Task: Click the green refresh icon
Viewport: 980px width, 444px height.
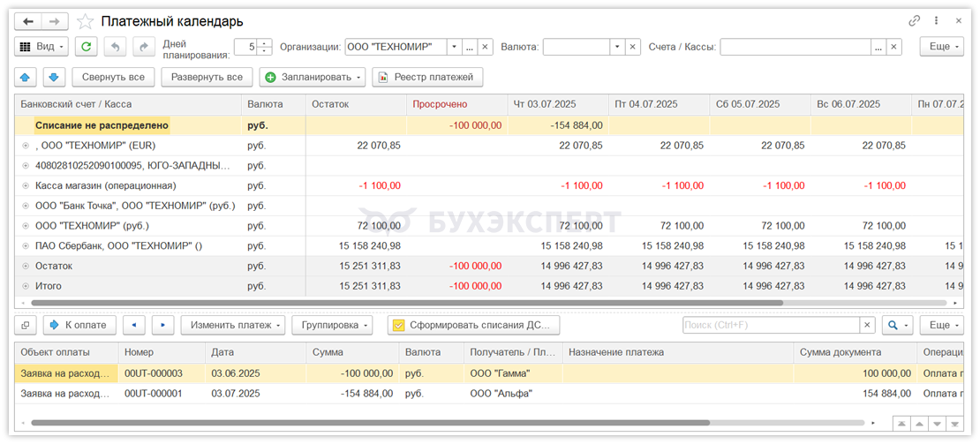Action: click(86, 47)
